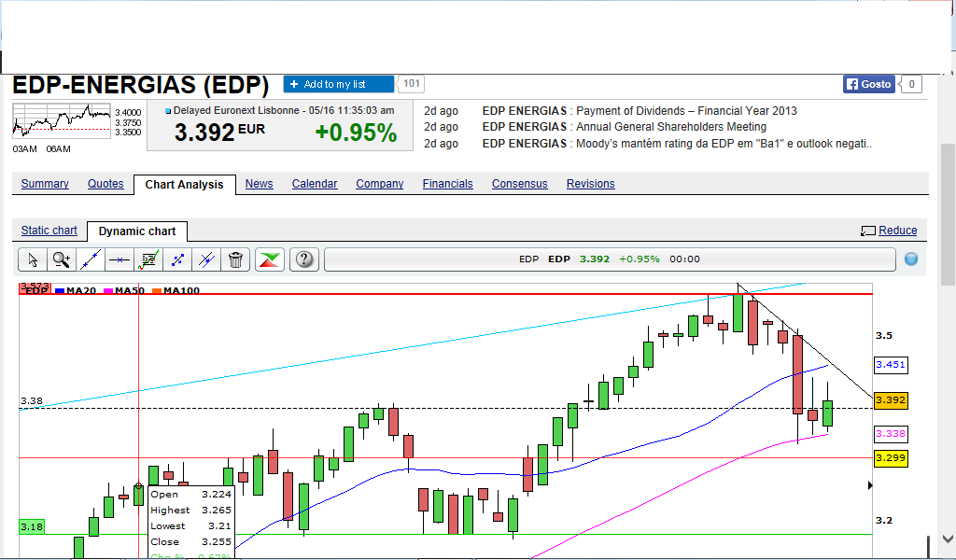Open the question mark help button

[304, 259]
